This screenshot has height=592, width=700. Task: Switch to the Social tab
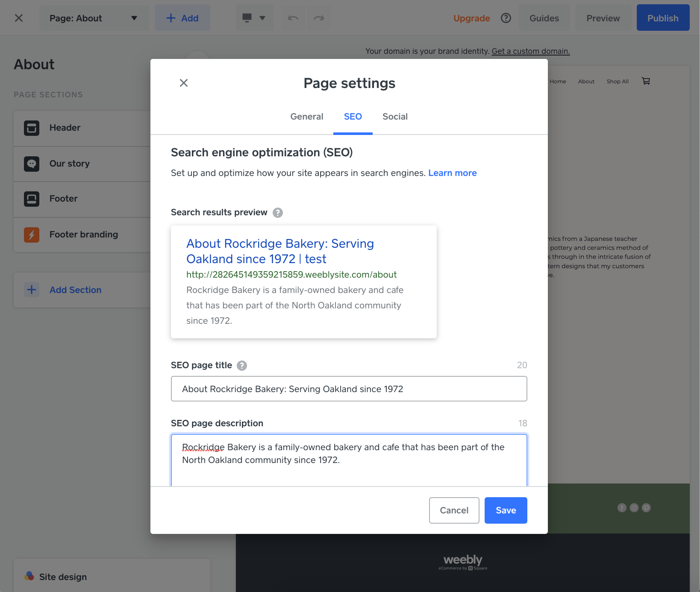click(x=395, y=117)
